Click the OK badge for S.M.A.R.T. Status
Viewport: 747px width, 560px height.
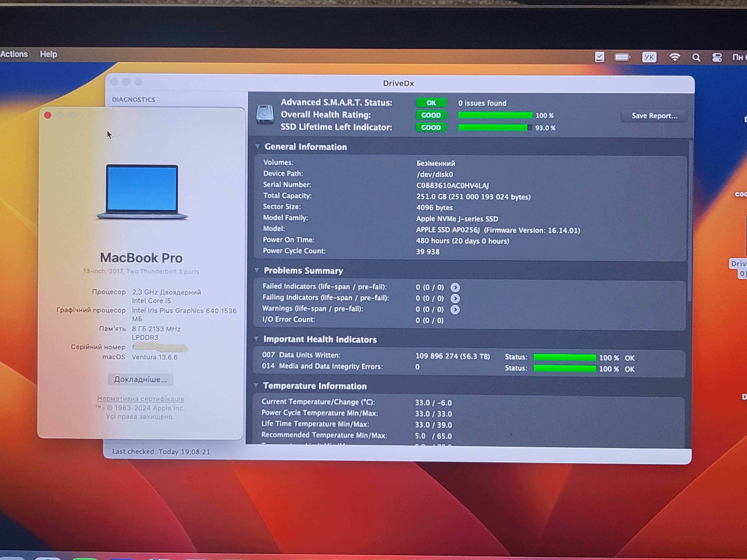pos(431,103)
